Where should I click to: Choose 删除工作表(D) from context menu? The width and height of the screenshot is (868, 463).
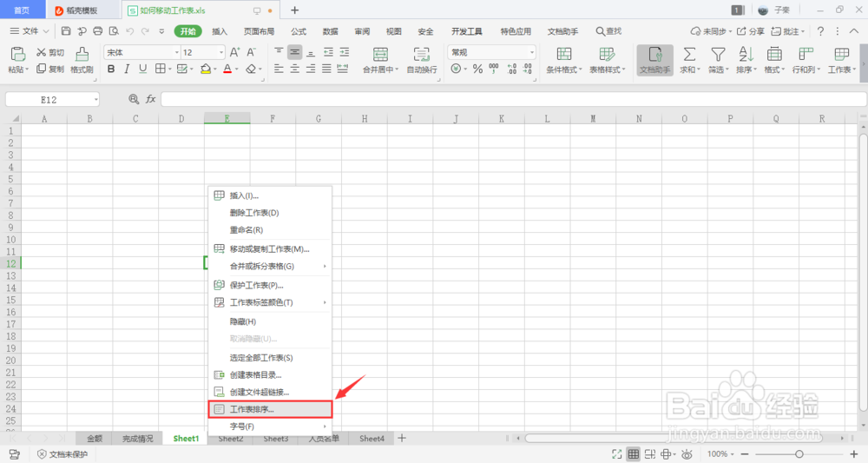[270, 213]
